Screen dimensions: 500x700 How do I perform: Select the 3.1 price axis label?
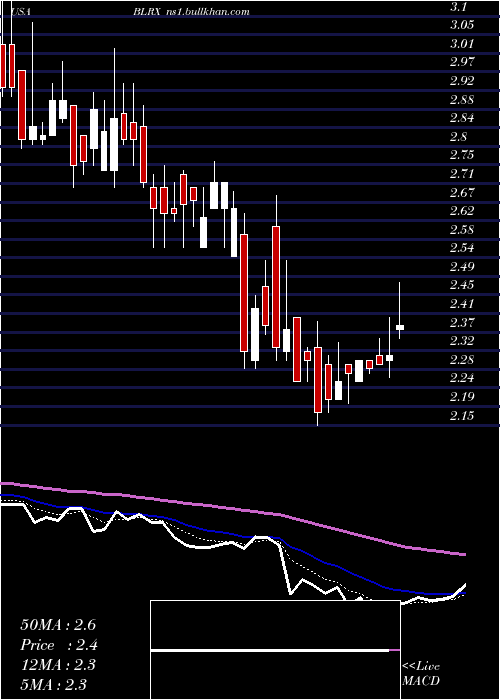point(458,7)
